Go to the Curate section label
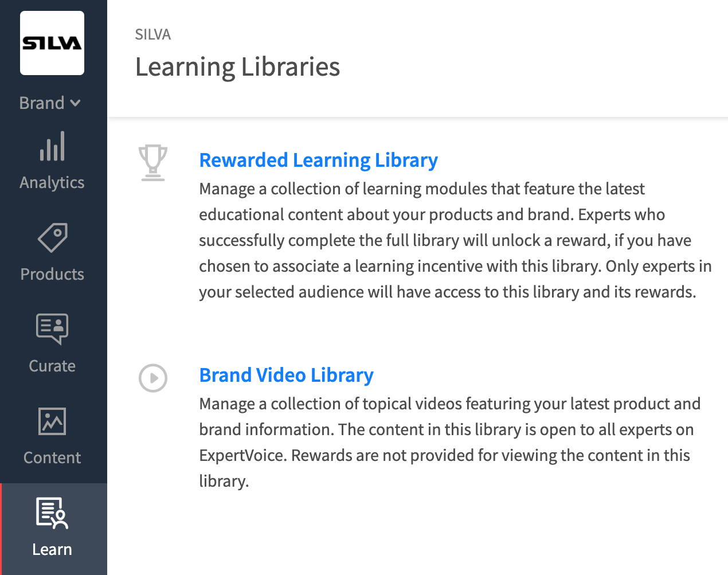 [52, 366]
